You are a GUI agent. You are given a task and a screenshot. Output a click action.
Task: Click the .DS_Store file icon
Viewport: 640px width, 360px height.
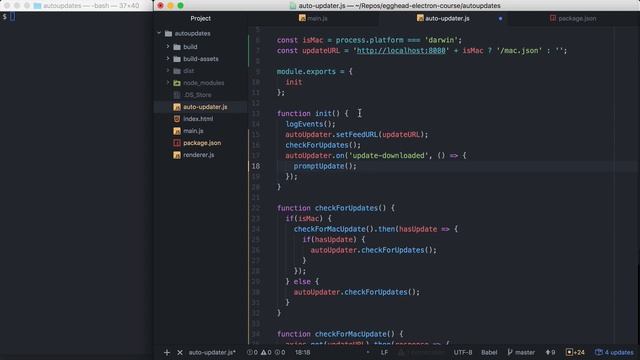177,95
